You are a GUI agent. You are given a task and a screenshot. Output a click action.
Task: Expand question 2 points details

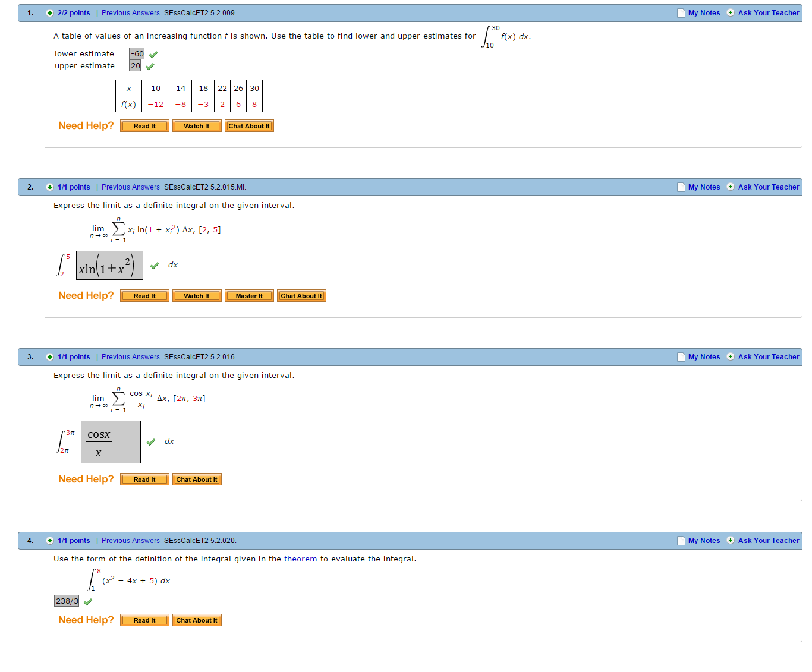tap(50, 187)
